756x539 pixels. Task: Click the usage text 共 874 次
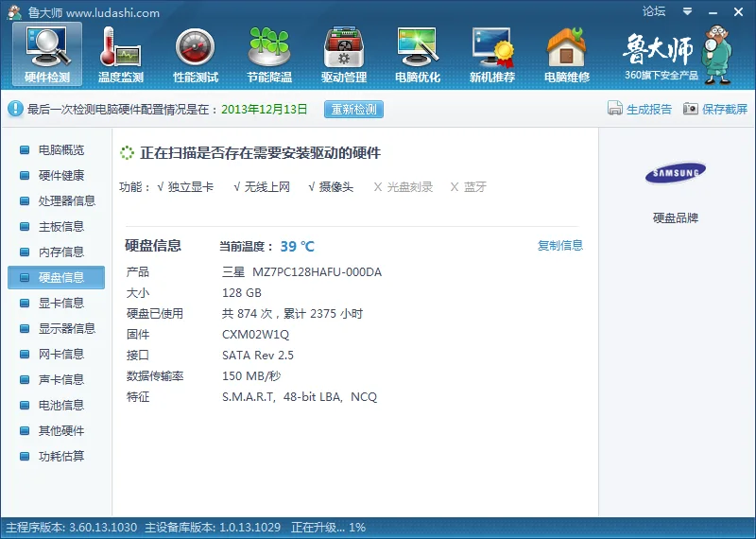tap(247, 314)
